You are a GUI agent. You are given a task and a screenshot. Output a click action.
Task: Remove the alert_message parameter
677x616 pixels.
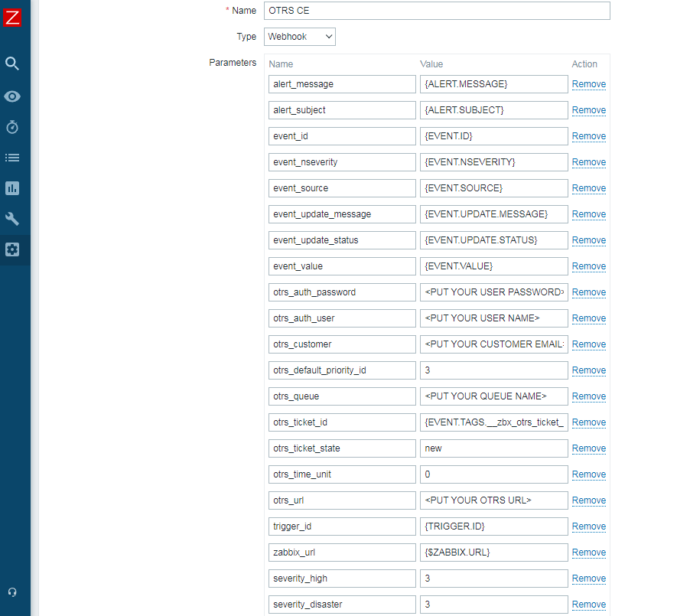pos(588,84)
